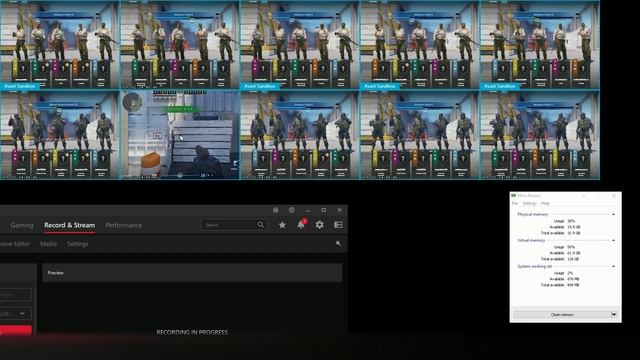The width and height of the screenshot is (640, 360).
Task: Close the AMD Software window
Action: pos(340,210)
